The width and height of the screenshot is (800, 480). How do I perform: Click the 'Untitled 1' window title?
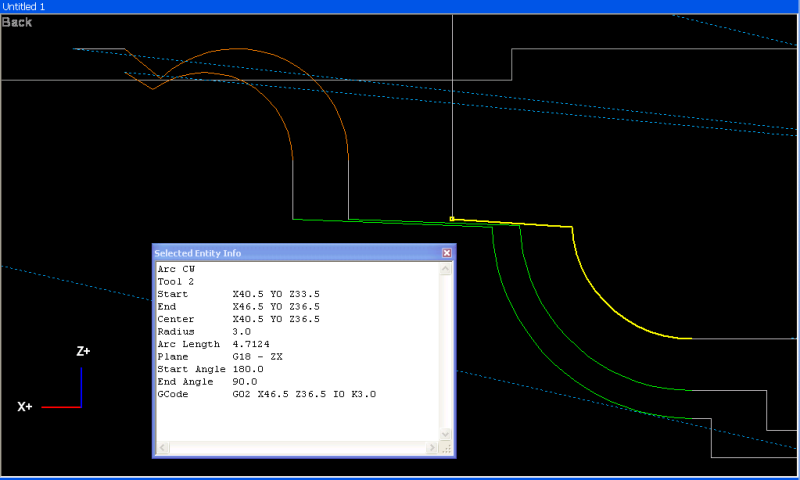23,7
